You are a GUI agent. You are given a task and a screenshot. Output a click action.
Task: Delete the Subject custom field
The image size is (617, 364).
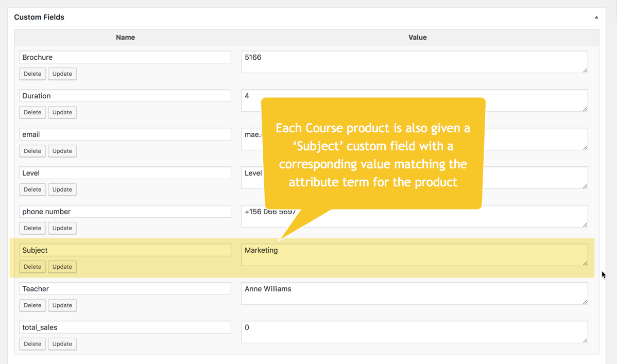click(x=32, y=267)
